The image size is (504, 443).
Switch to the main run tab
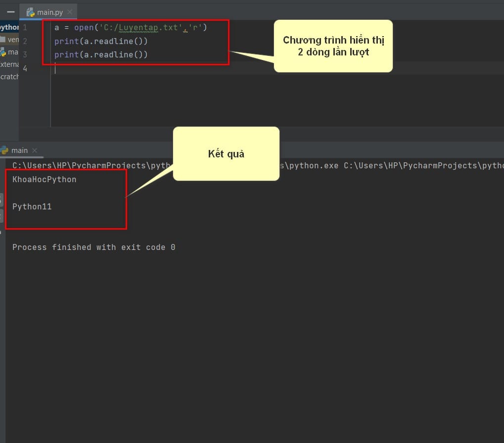19,150
